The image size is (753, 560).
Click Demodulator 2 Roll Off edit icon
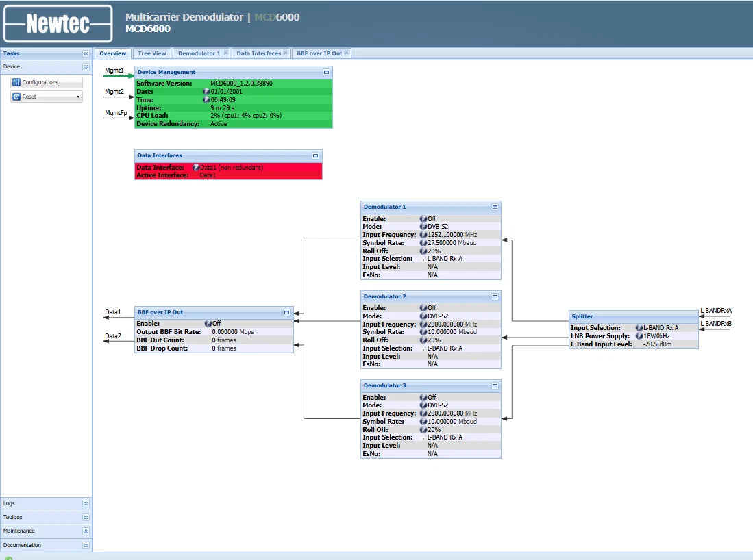pos(423,340)
